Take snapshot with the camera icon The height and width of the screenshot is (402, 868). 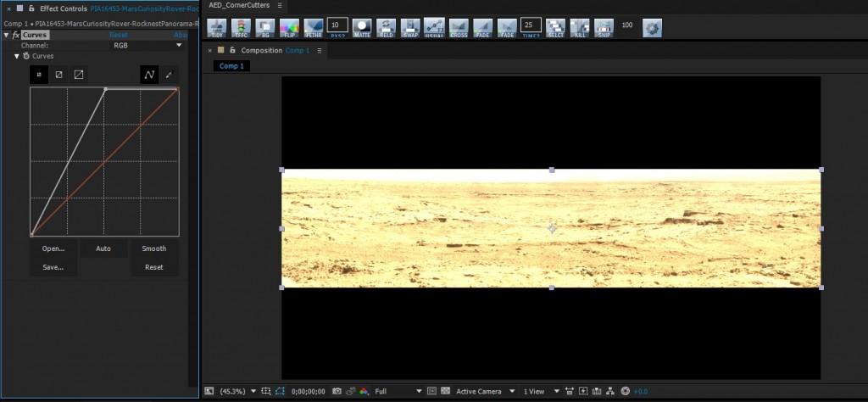[x=337, y=391]
